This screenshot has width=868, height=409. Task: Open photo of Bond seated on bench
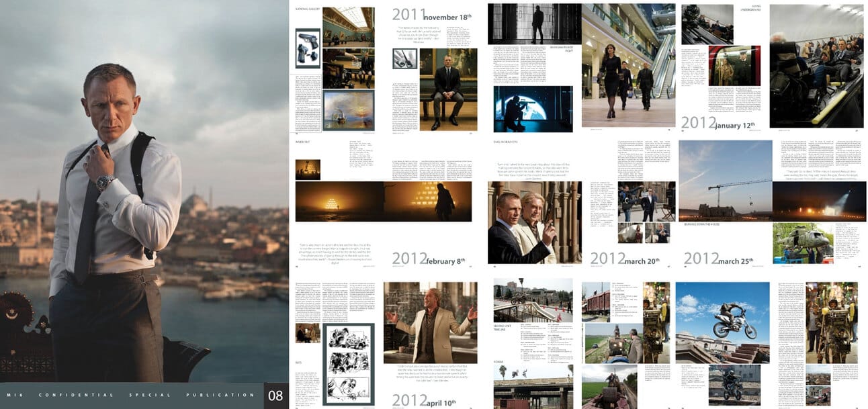tap(448, 89)
